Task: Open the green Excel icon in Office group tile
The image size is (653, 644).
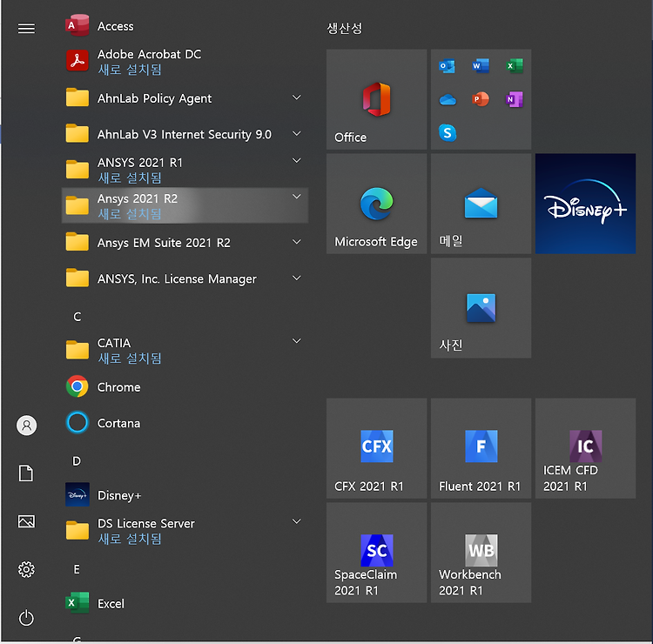Action: [515, 66]
